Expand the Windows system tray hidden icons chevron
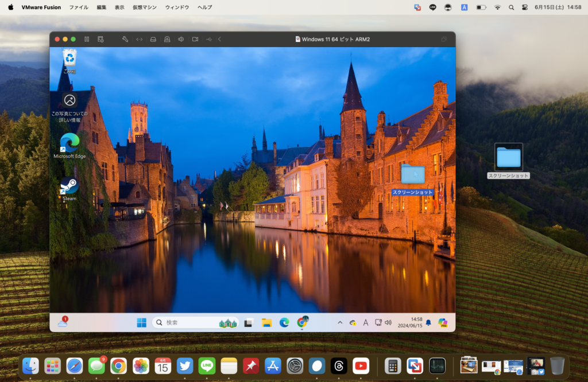Image resolution: width=588 pixels, height=382 pixels. (x=340, y=322)
